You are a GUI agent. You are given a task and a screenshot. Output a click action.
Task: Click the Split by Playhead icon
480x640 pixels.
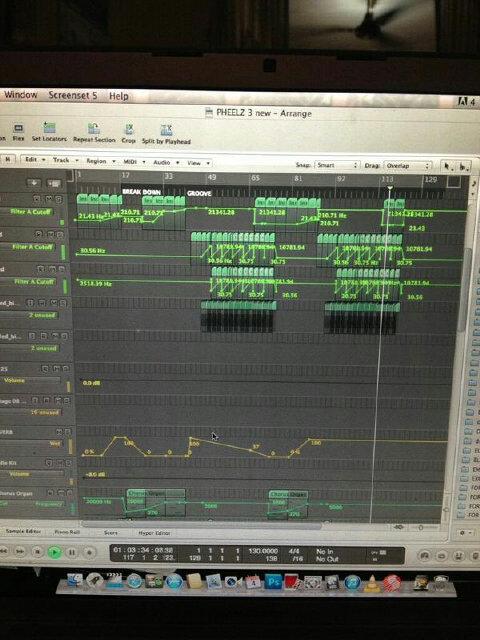click(166, 131)
